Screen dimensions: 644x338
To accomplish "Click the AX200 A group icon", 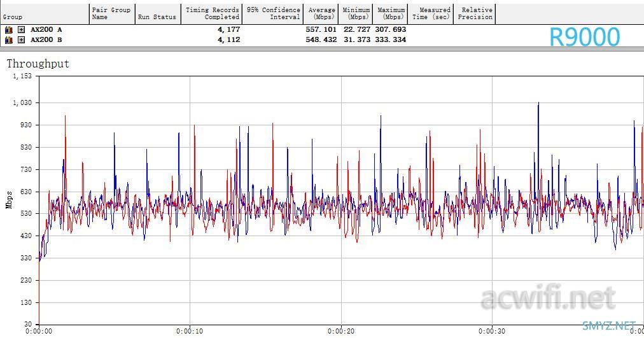I will [x=9, y=29].
